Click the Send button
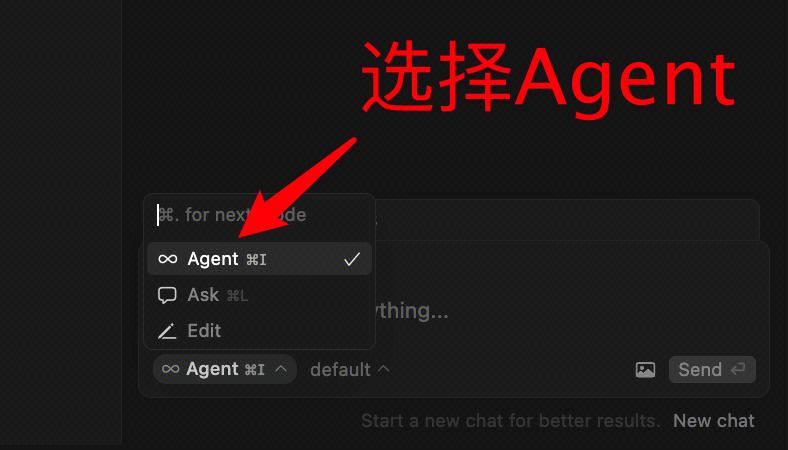Viewport: 788px width, 450px height. tap(712, 370)
